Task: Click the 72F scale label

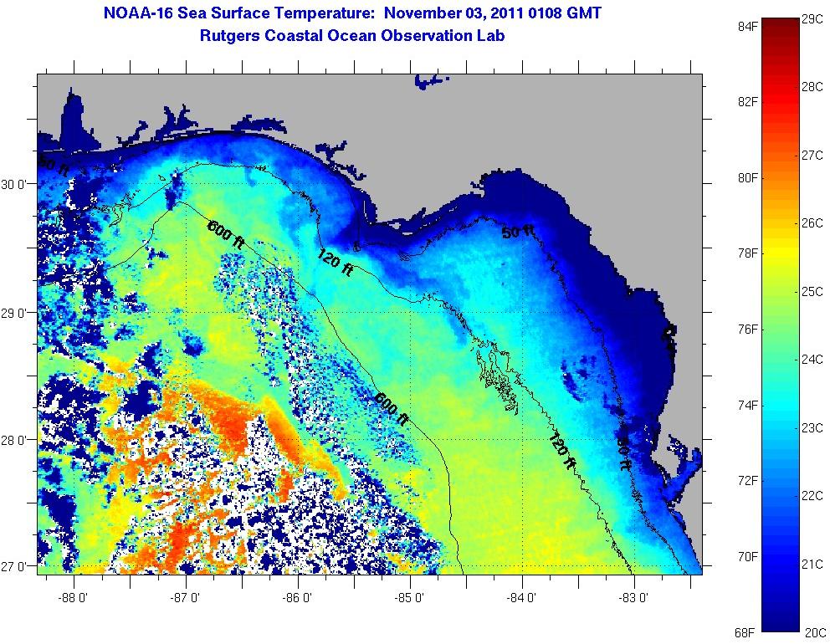Action: [x=747, y=480]
